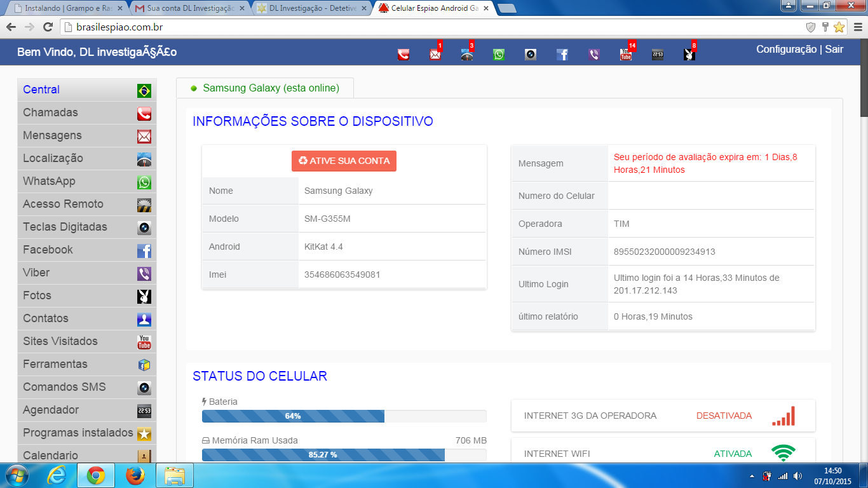Screen dimensions: 868x488
Task: Switch to DL Investigação - Detetive tab
Action: click(x=311, y=9)
